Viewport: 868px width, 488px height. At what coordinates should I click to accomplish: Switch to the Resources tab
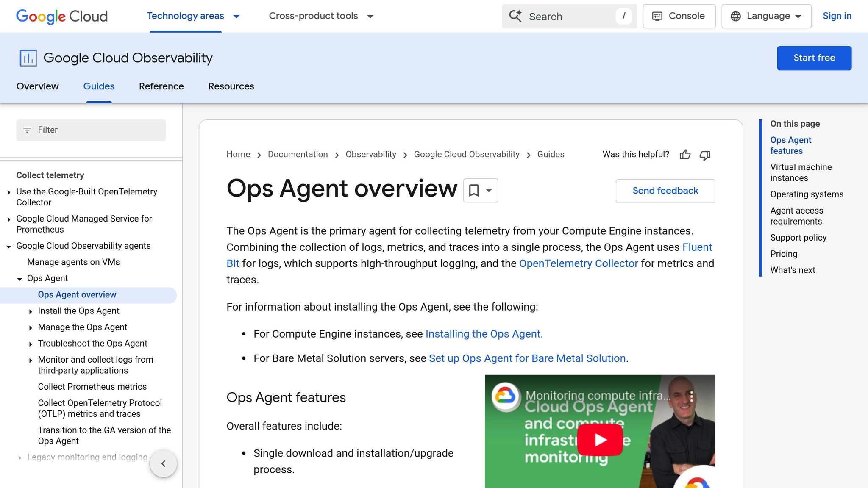pyautogui.click(x=231, y=86)
